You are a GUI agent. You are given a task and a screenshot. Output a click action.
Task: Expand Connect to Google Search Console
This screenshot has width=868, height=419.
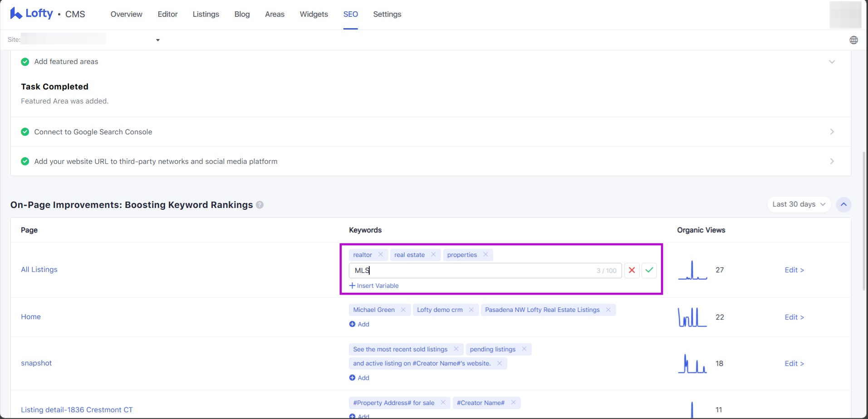point(832,132)
